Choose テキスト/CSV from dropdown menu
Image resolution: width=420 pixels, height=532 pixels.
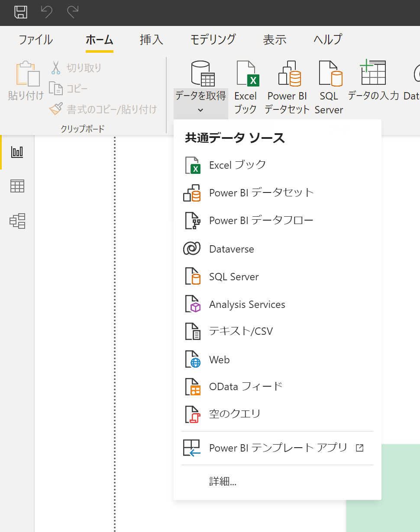click(x=241, y=332)
